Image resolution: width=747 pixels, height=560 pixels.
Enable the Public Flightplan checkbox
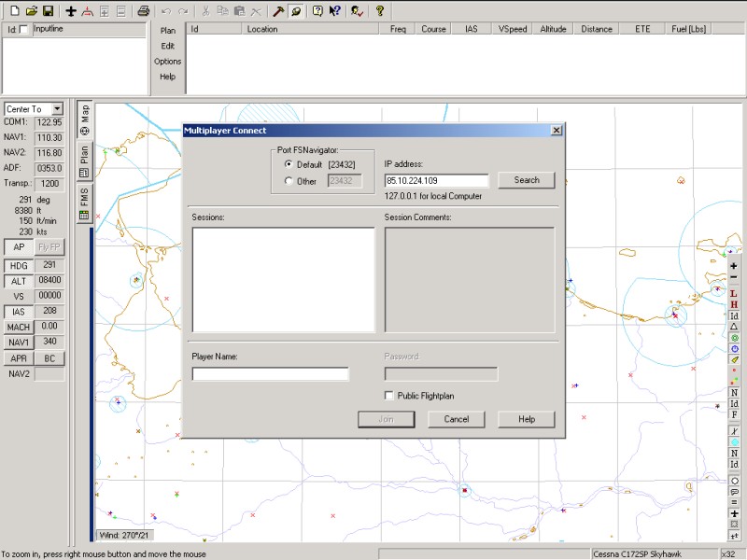click(x=389, y=396)
